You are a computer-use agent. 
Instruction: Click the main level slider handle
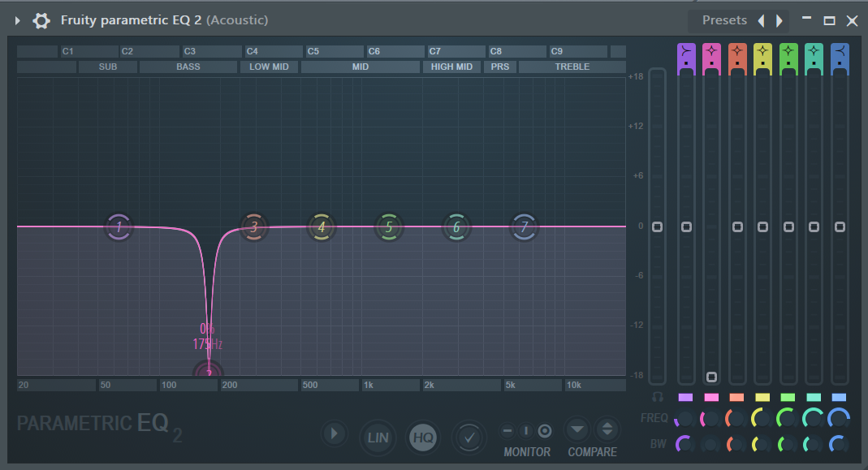(657, 227)
